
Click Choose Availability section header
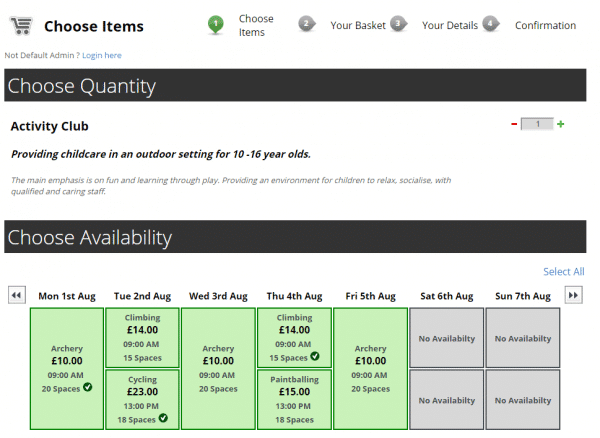coord(295,237)
